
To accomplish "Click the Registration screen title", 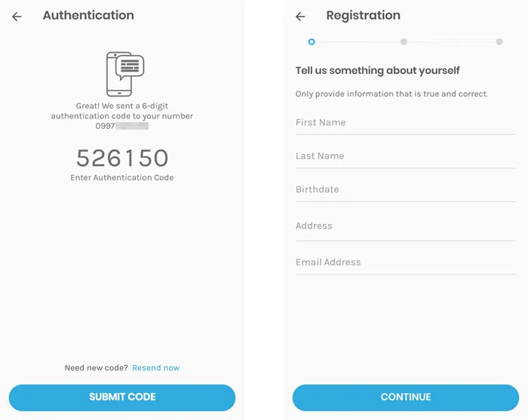I will pyautogui.click(x=364, y=16).
